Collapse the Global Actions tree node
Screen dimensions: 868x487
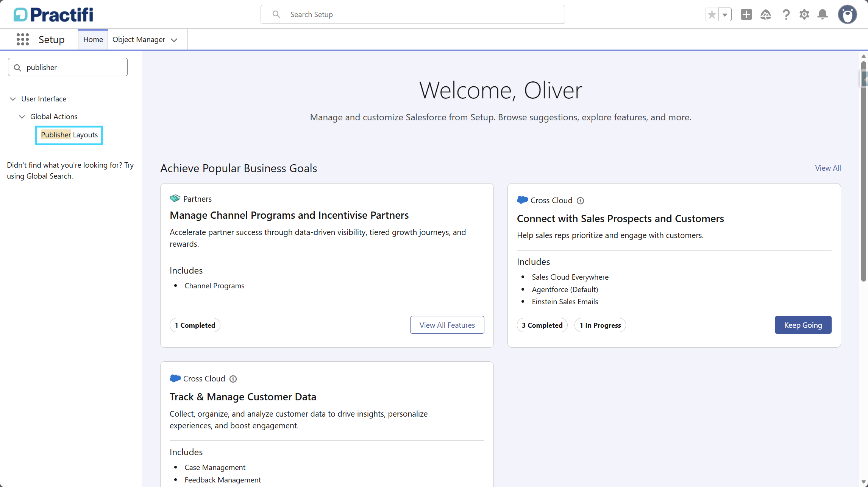click(22, 117)
